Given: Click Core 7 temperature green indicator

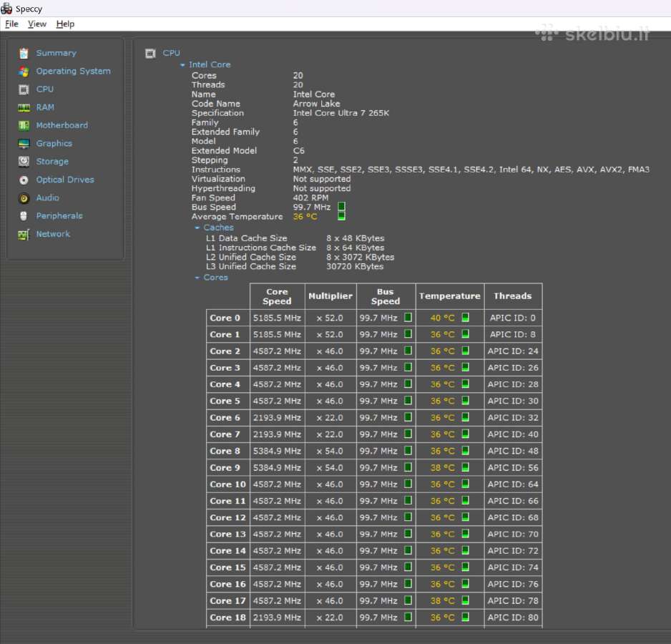Looking at the screenshot, I should coord(465,434).
